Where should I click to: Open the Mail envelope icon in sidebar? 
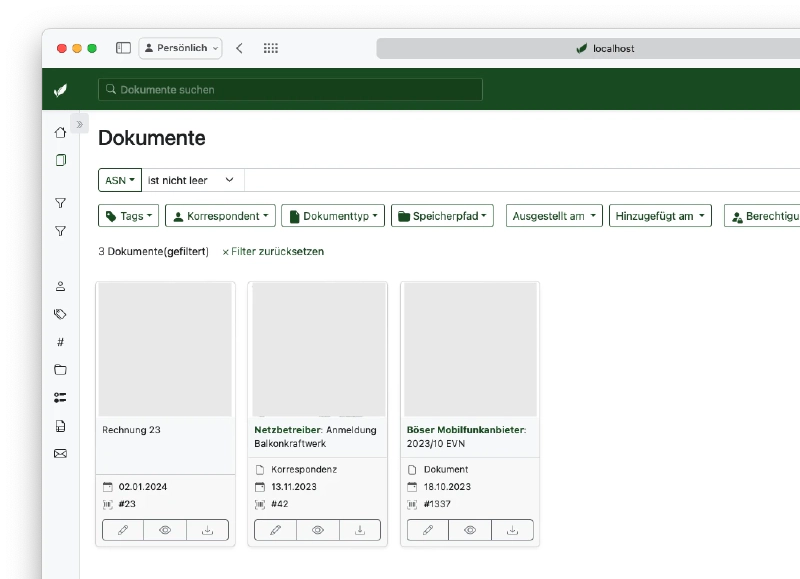60,453
